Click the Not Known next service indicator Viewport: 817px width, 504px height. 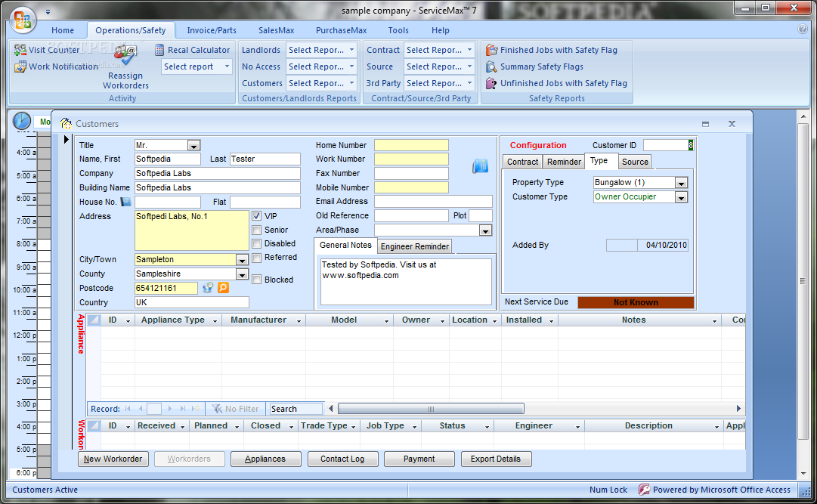[x=636, y=302]
